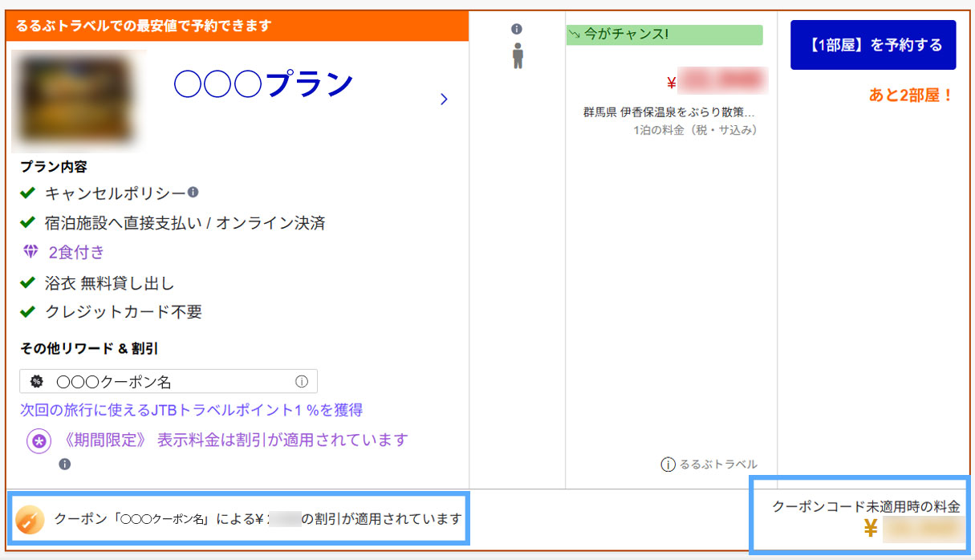This screenshot has height=560, width=975.
Task: Expand plan details via the right chevron
Action: [444, 99]
